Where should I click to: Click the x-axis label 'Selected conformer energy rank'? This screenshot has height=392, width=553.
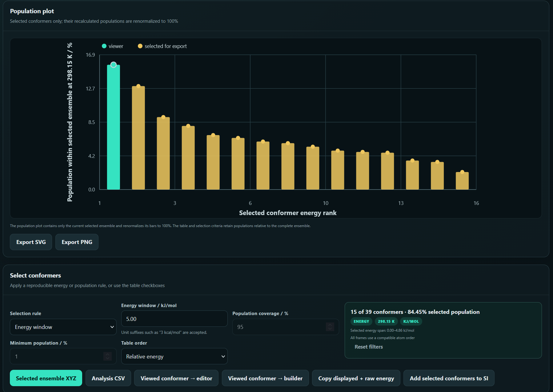tap(288, 213)
